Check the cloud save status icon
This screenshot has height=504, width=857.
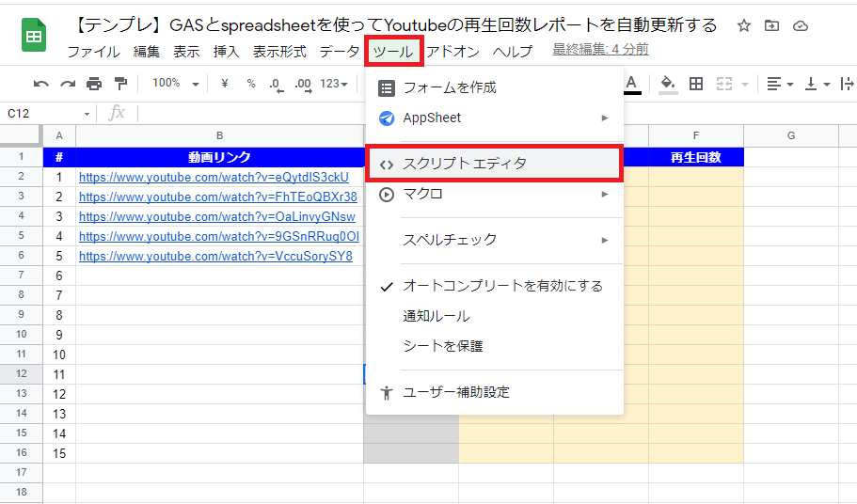coord(801,25)
